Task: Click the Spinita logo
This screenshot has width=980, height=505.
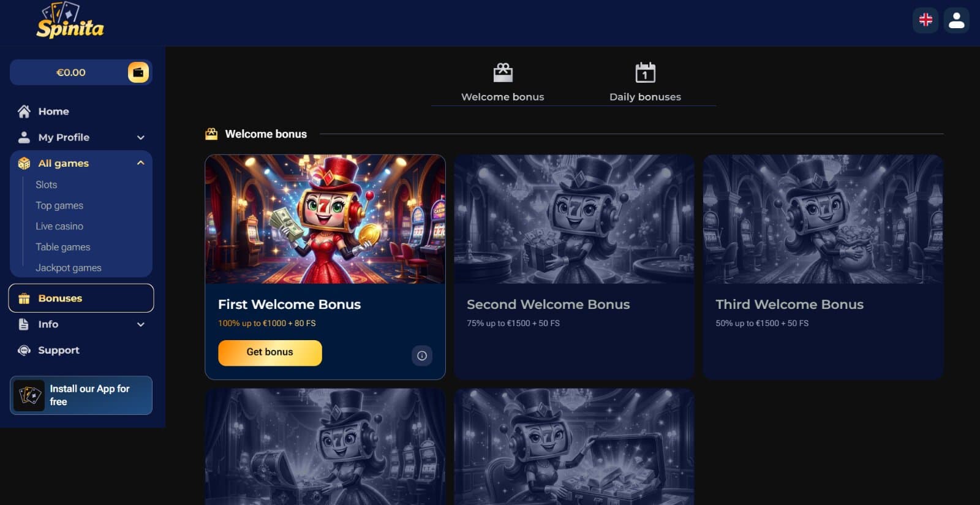Action: pos(70,21)
